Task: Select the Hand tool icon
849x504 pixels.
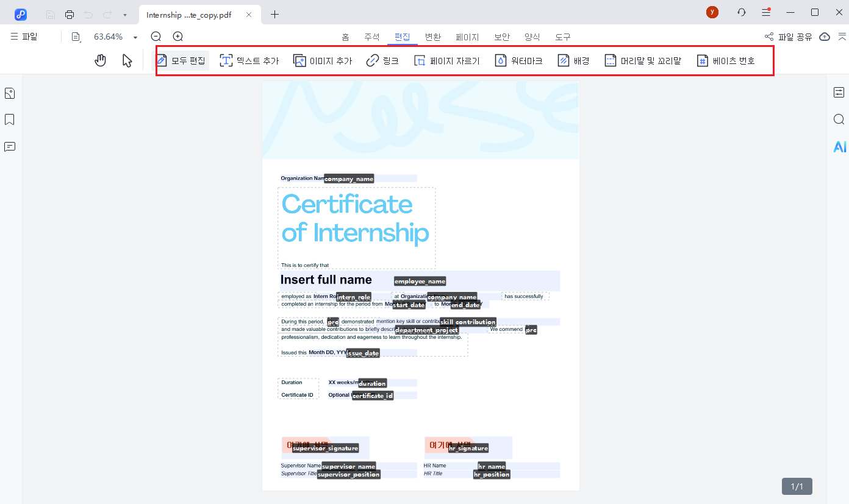Action: click(101, 60)
